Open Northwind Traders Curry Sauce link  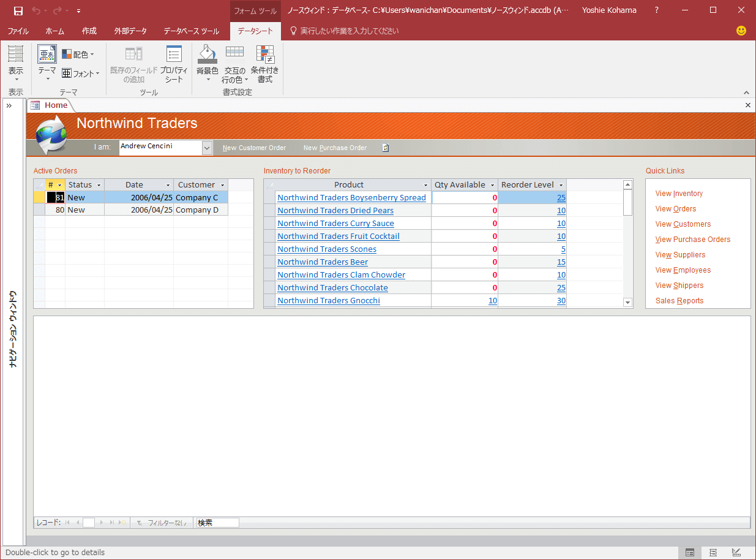335,223
